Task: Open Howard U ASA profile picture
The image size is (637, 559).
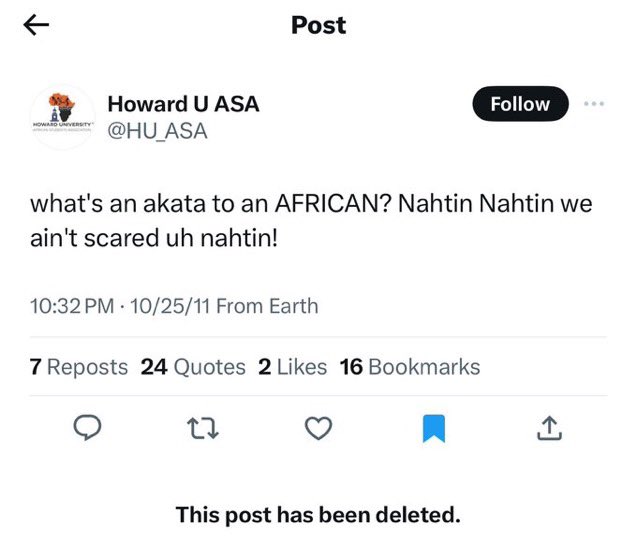Action: [63, 117]
